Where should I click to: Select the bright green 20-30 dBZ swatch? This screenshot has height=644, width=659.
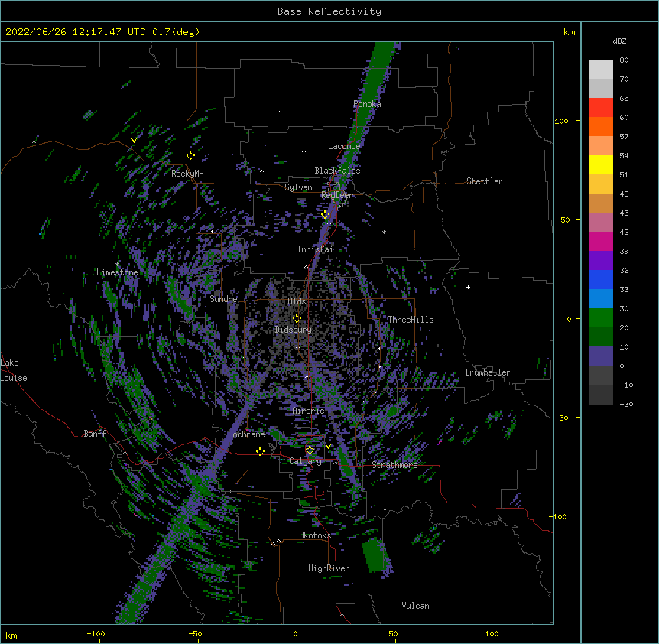pyautogui.click(x=601, y=318)
